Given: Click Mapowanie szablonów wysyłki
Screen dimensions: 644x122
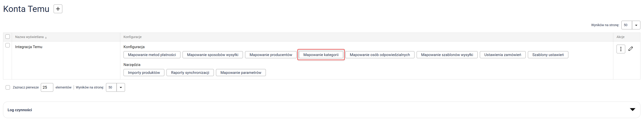Looking at the screenshot, I should [447, 55].
